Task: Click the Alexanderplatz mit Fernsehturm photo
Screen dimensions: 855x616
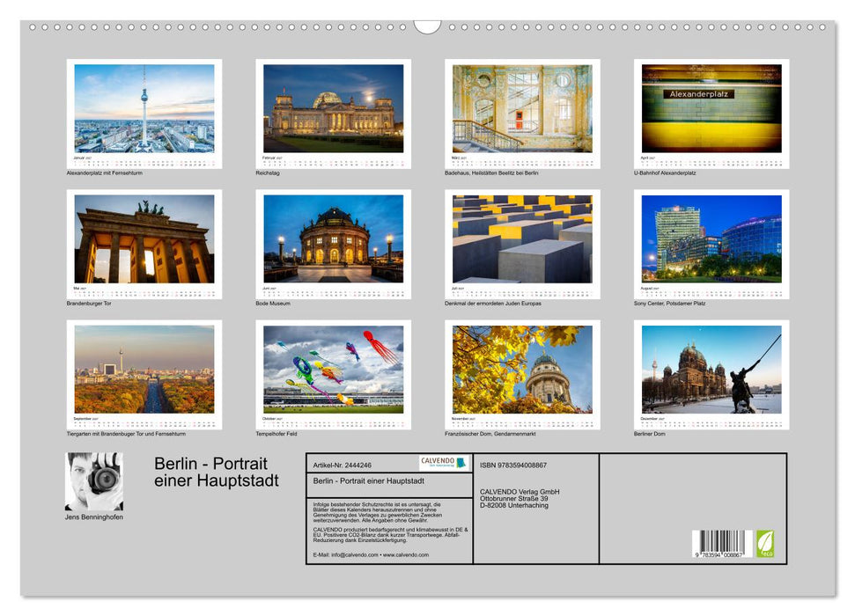Action: coord(144,108)
